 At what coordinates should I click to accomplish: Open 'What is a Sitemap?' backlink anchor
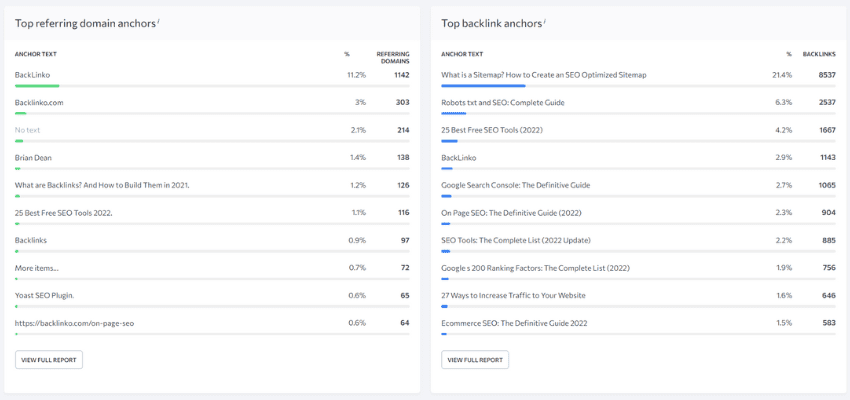point(544,75)
